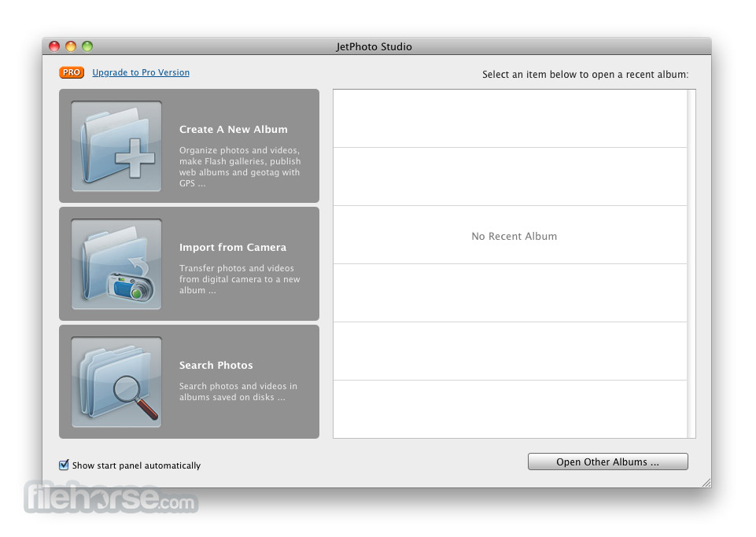This screenshot has width=756, height=537.
Task: Click the Select an item below label
Action: [x=585, y=74]
